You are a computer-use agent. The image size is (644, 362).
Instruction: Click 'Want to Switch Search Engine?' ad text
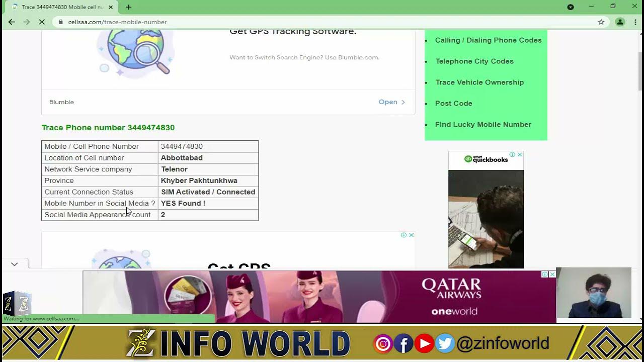[304, 57]
